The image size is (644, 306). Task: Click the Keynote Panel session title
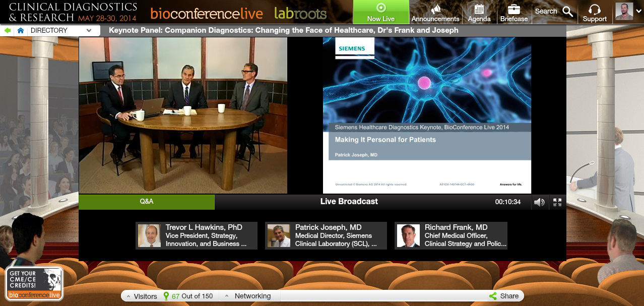284,30
